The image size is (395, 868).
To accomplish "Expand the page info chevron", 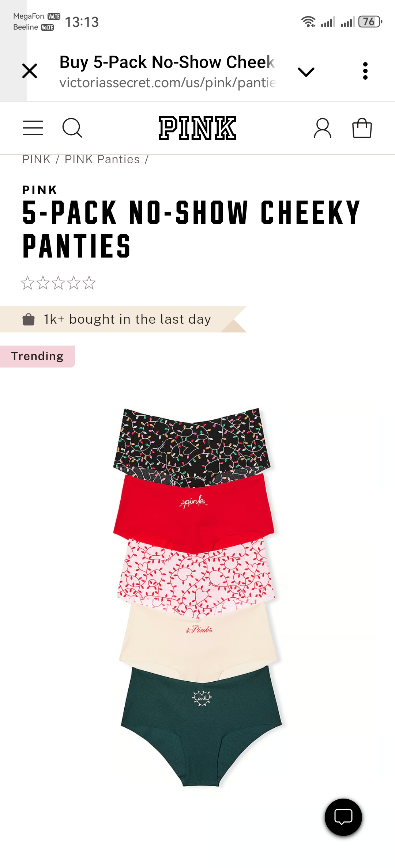I will click(x=306, y=72).
